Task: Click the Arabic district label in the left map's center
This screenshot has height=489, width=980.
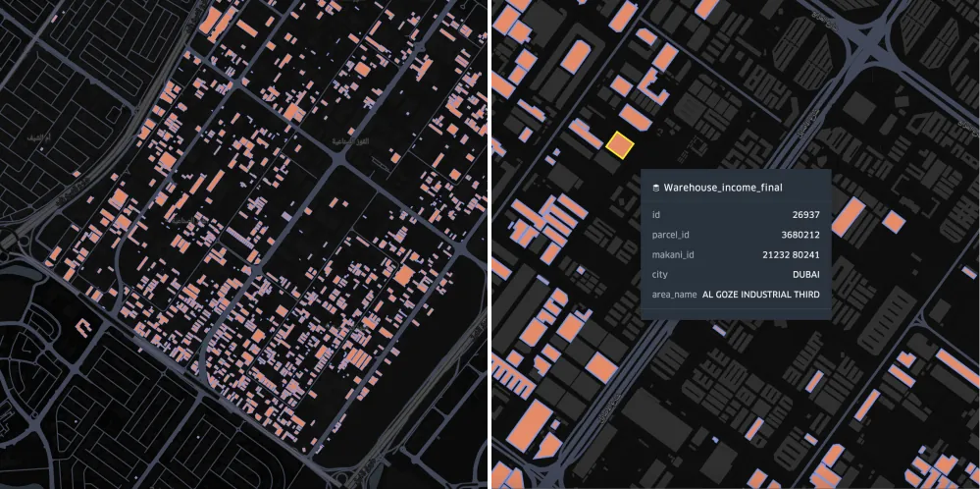Action: click(350, 142)
